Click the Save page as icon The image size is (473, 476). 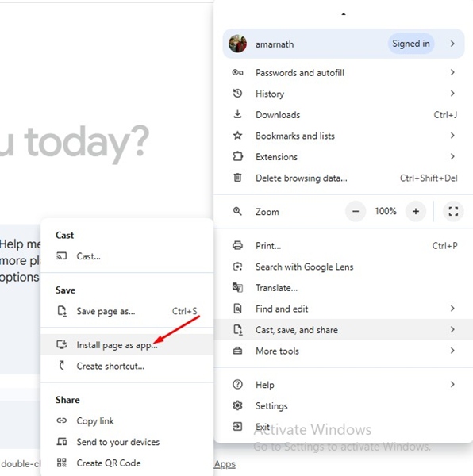(62, 311)
